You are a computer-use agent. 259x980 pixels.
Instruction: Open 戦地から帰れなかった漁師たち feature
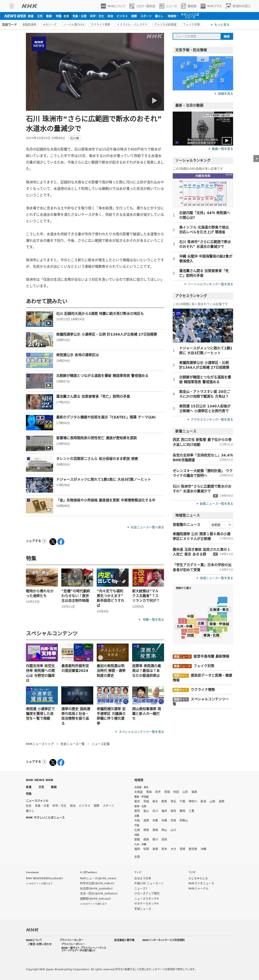point(42,586)
